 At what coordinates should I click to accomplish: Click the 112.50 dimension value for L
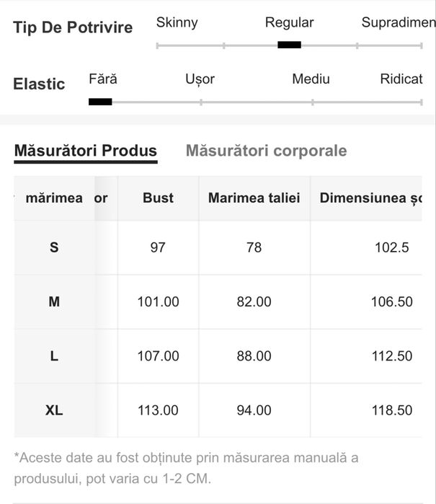tap(391, 356)
